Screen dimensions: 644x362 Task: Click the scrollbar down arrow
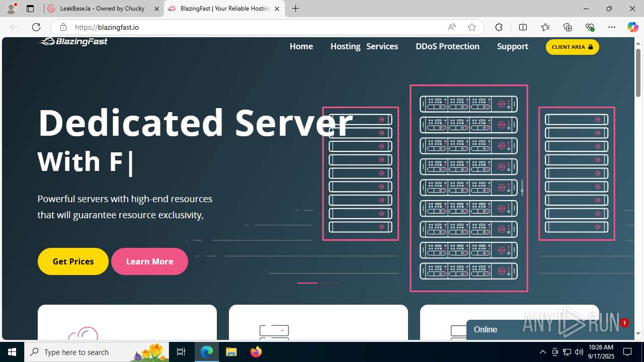pyautogui.click(x=638, y=334)
